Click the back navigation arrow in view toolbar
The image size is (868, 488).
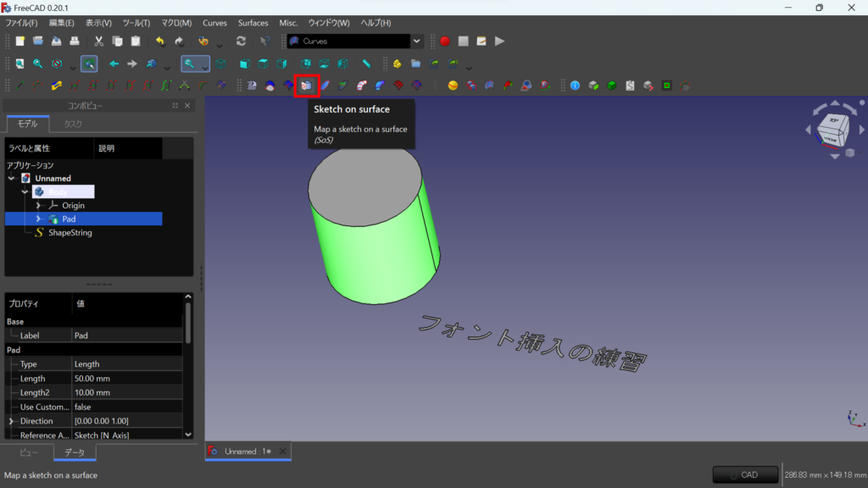click(114, 64)
